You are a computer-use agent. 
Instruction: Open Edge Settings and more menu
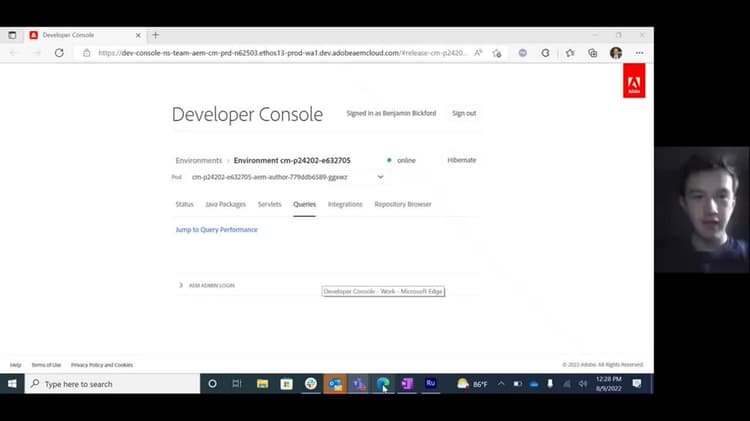(640, 53)
